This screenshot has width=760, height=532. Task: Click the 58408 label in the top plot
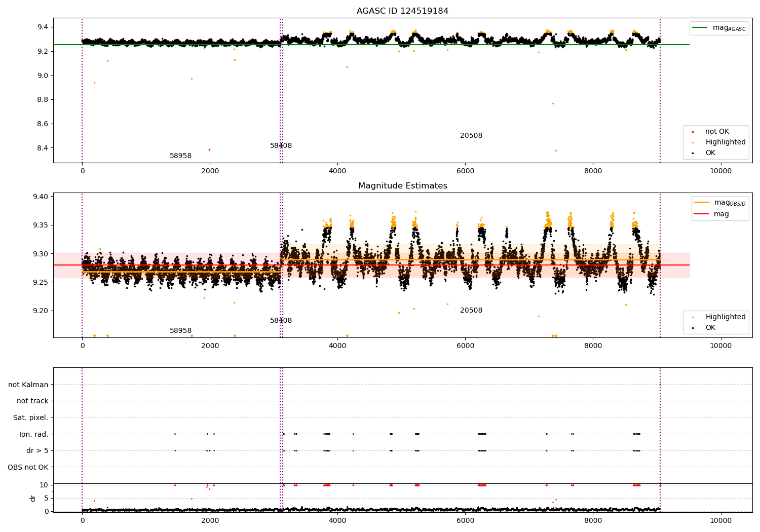tap(281, 146)
